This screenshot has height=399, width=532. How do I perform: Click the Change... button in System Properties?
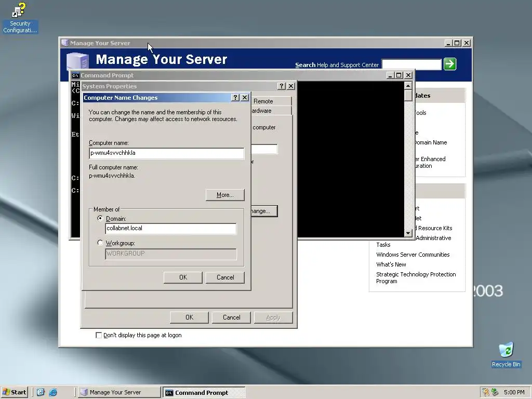pyautogui.click(x=264, y=211)
